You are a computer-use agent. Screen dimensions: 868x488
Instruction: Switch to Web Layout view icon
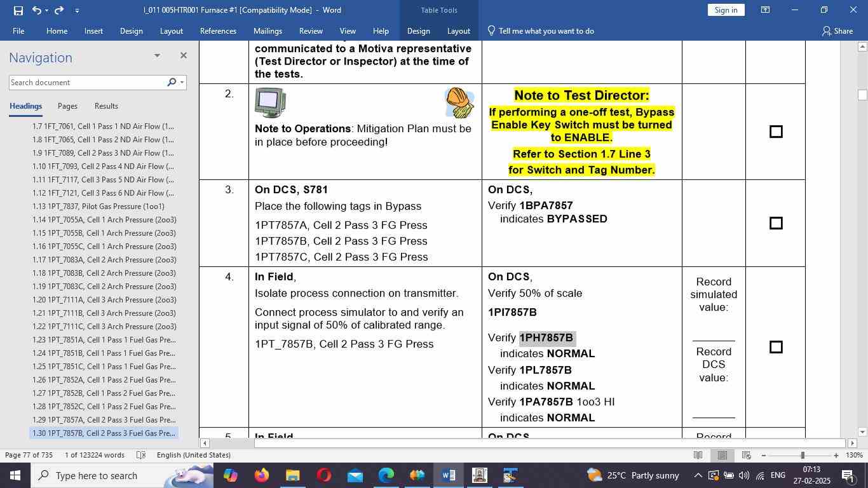(747, 455)
